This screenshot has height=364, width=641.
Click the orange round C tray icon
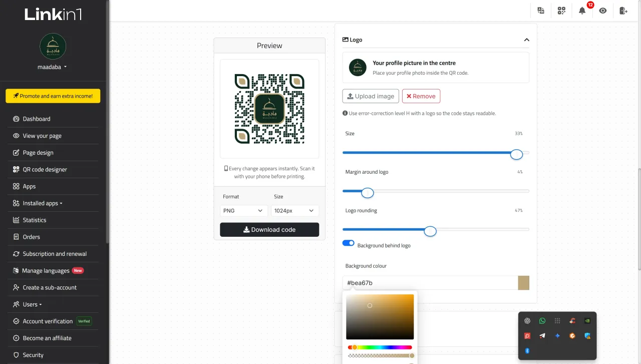tap(572, 336)
